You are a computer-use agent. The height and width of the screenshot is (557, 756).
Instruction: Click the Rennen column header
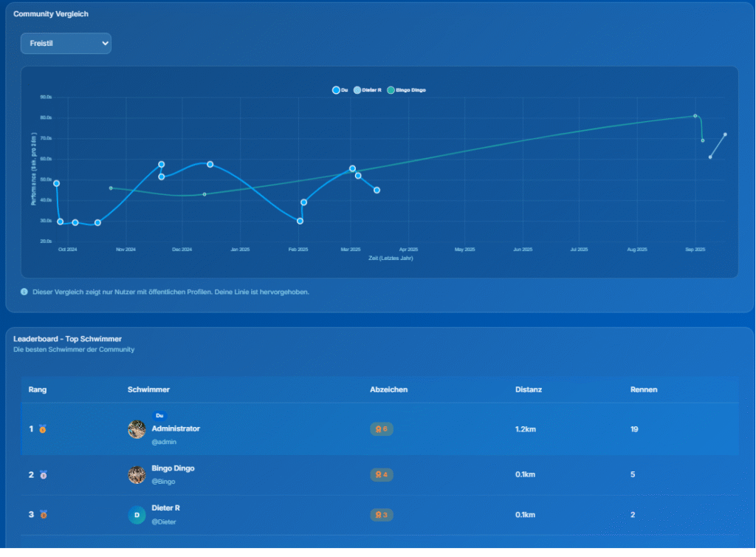point(644,389)
